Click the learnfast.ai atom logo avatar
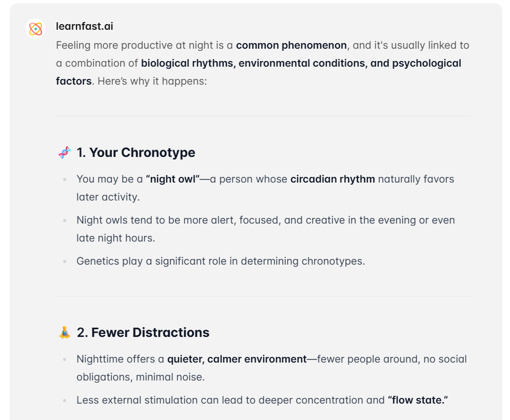Image resolution: width=510 pixels, height=420 pixels. pos(35,29)
